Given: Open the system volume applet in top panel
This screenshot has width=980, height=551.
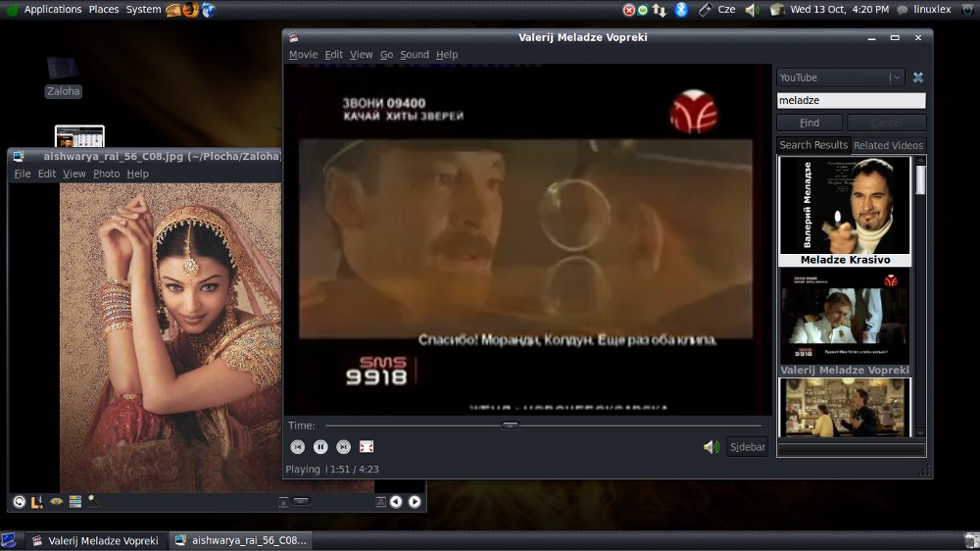Looking at the screenshot, I should click(752, 10).
